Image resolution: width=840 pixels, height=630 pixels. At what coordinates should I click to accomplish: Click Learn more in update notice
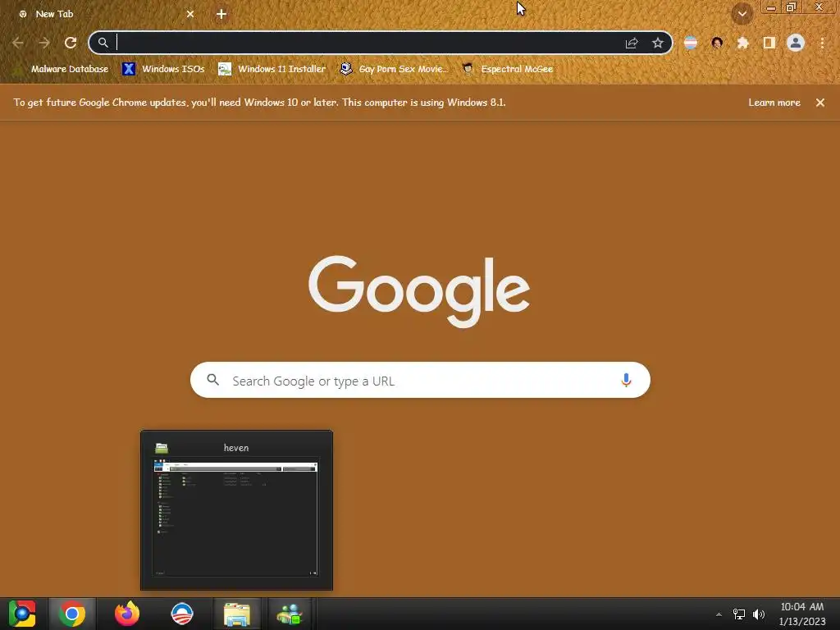[774, 103]
